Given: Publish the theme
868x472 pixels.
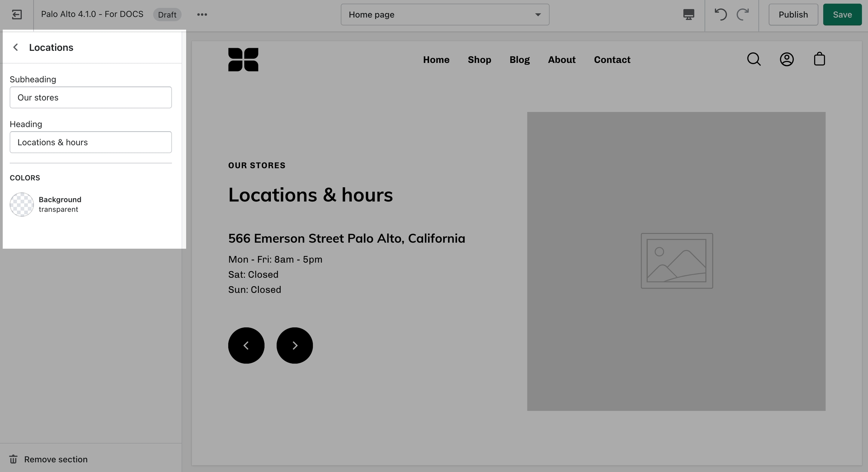Looking at the screenshot, I should point(793,15).
